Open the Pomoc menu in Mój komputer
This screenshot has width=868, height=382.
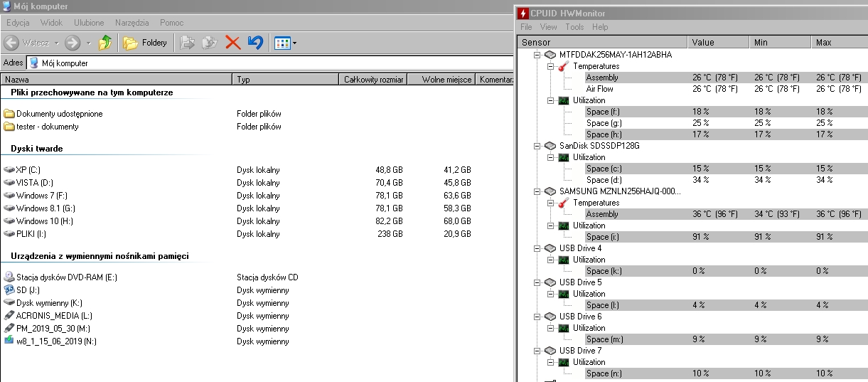point(171,23)
